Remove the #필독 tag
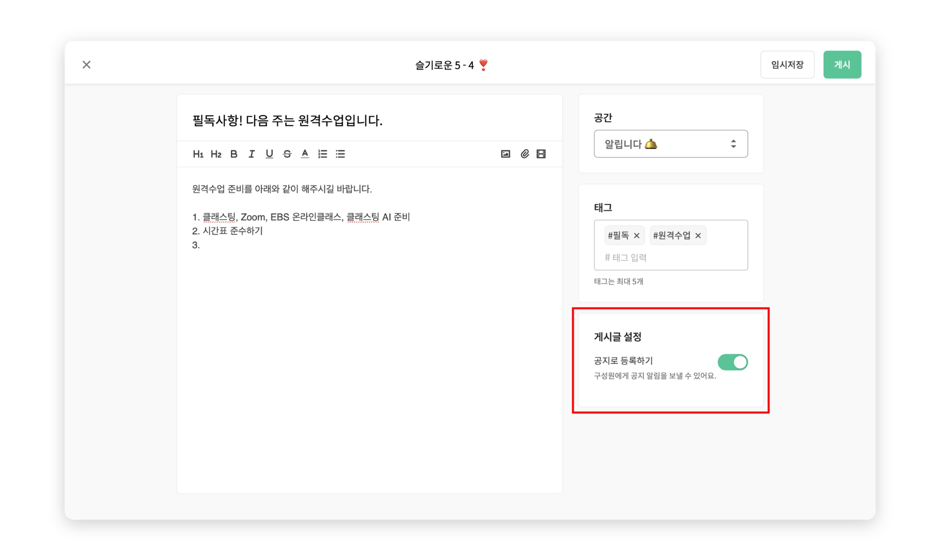Viewport: 940px width, 560px height. coord(637,236)
